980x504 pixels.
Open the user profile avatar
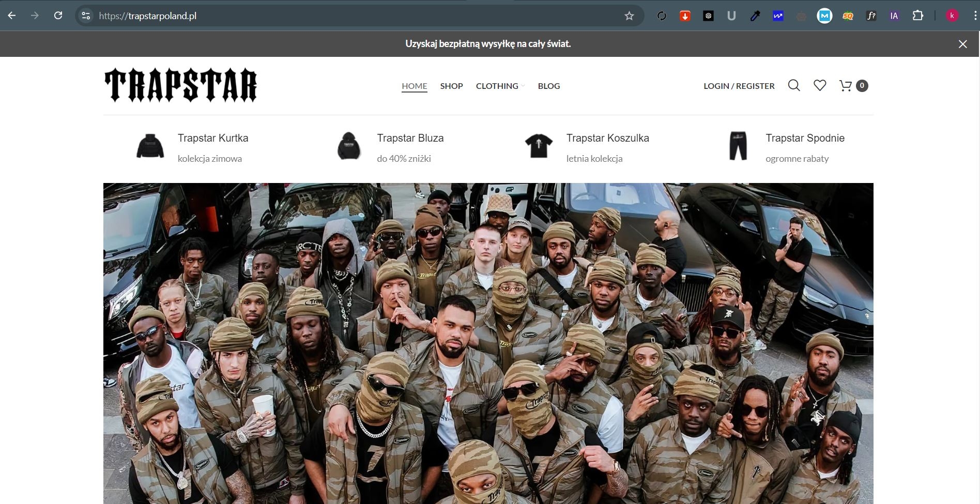coord(952,16)
